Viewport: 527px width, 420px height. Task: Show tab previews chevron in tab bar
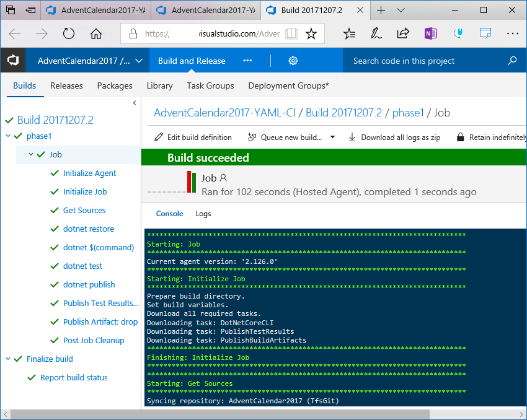pos(401,11)
